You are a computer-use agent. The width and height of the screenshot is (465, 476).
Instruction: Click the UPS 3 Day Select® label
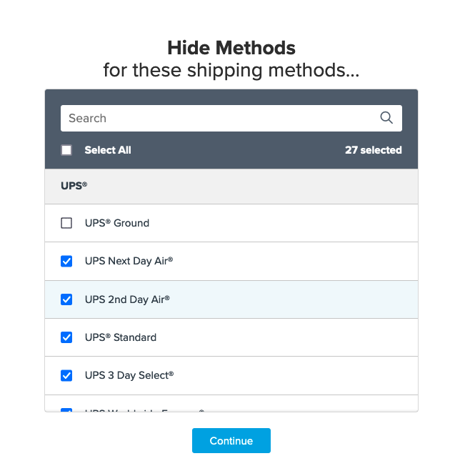(129, 375)
